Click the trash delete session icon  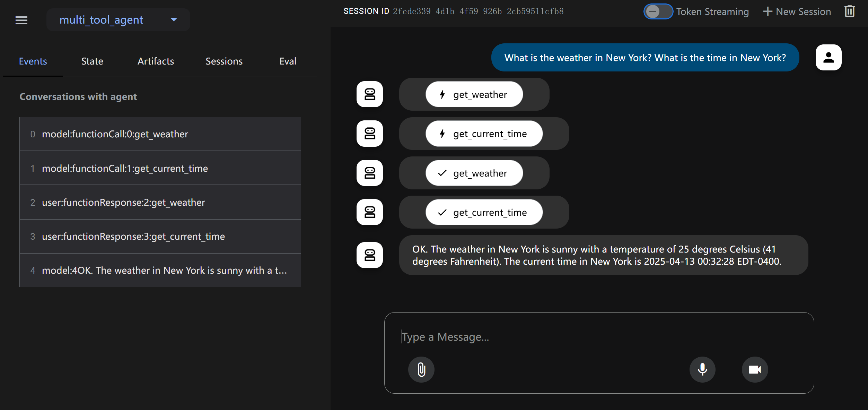tap(849, 11)
